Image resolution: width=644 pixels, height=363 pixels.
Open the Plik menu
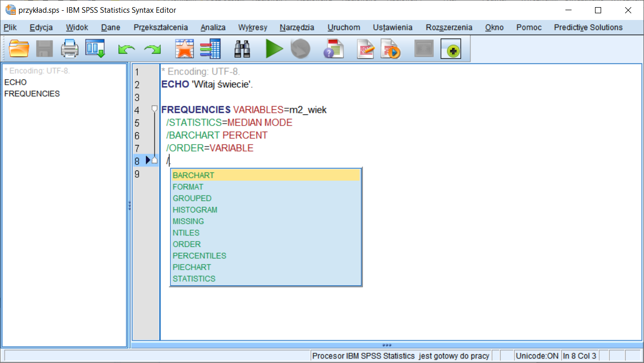(10, 28)
